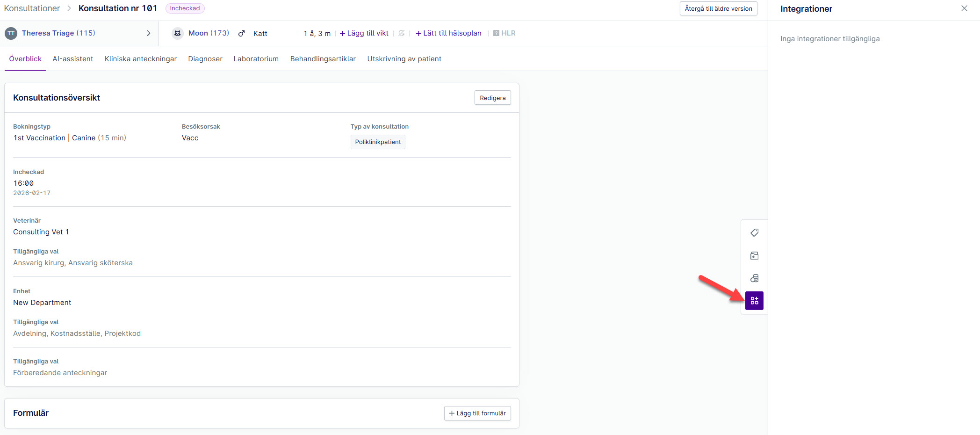
Task: Toggle the purple integrations grid icon
Action: (x=754, y=301)
